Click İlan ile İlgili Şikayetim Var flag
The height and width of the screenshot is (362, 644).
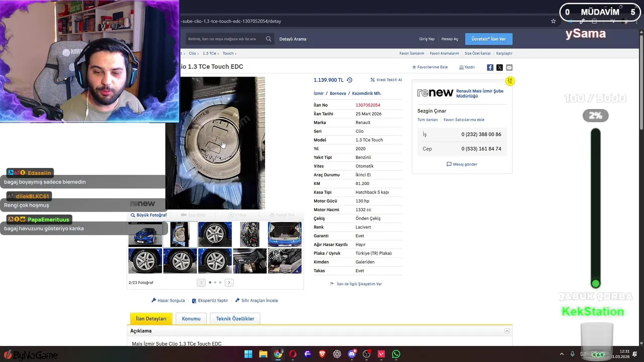[356, 284]
